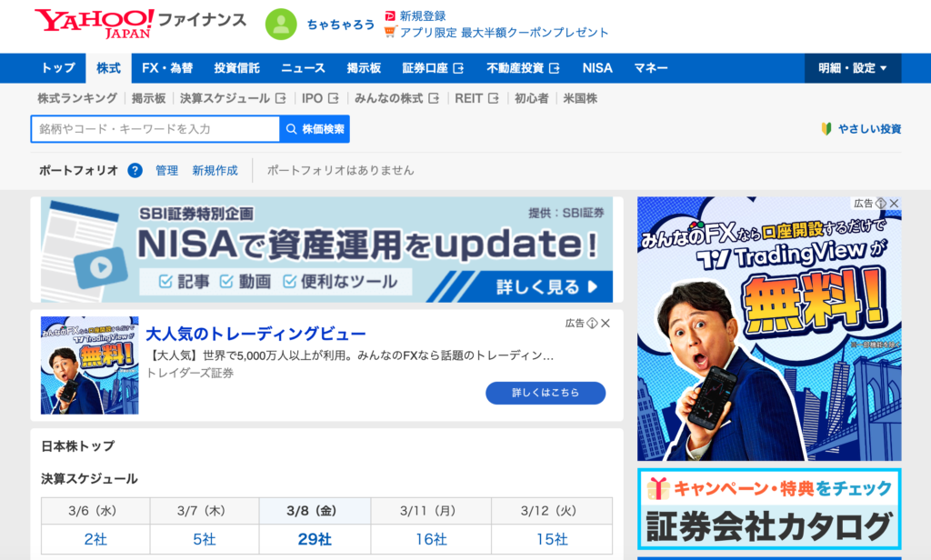Select the 3/8 (金) 29社 schedule cell
Viewport: 931px width, 560px height.
click(315, 538)
